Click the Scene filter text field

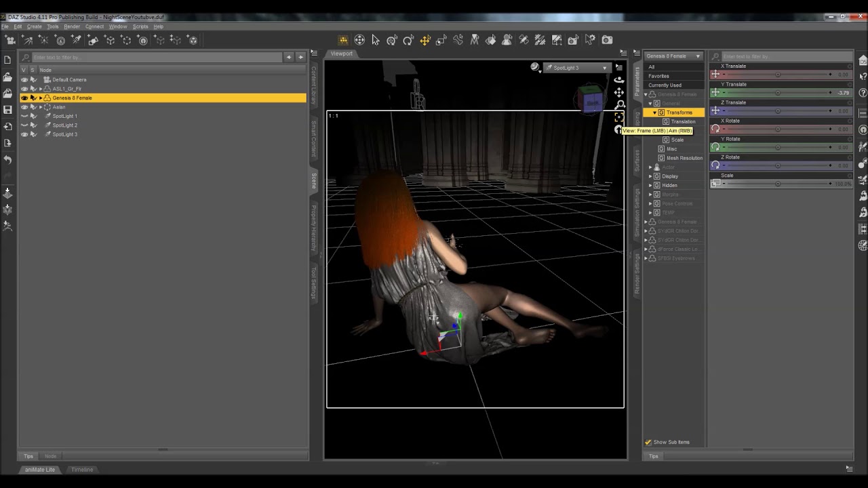156,57
